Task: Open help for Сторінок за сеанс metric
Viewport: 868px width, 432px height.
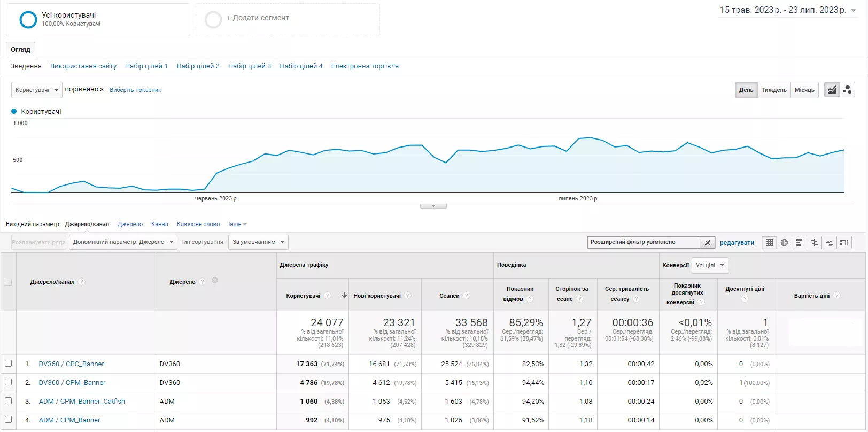Action: 580,299
